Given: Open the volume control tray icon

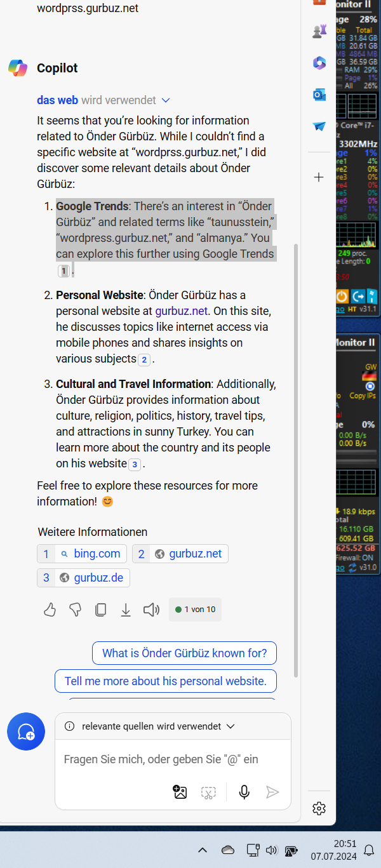Looking at the screenshot, I should coord(272,850).
